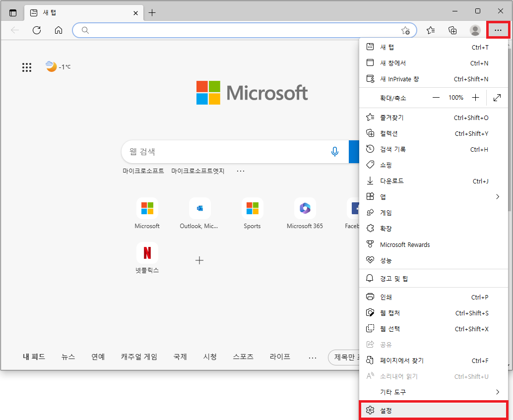Expand the 기타 도구 submenu
Image resolution: width=513 pixels, height=420 pixels.
pyautogui.click(x=433, y=392)
